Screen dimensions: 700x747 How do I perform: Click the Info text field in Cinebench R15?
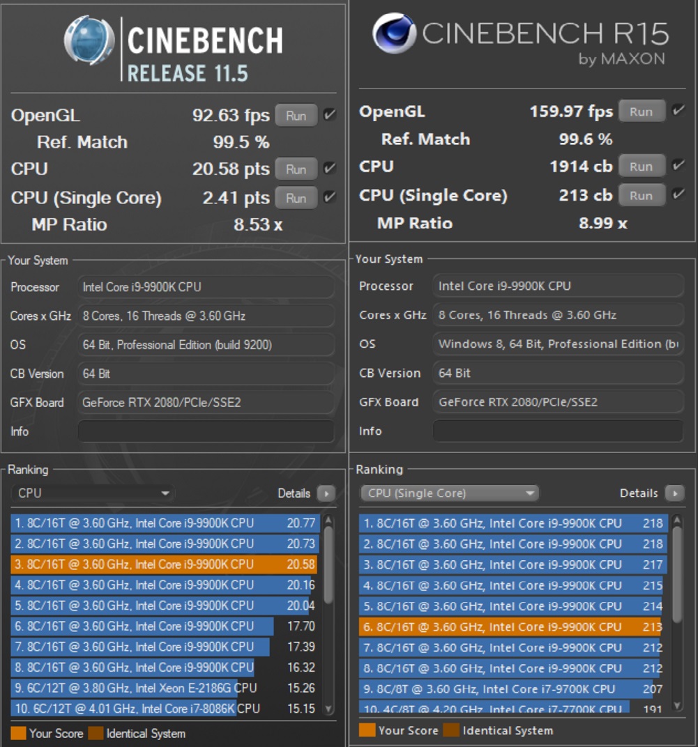click(557, 431)
